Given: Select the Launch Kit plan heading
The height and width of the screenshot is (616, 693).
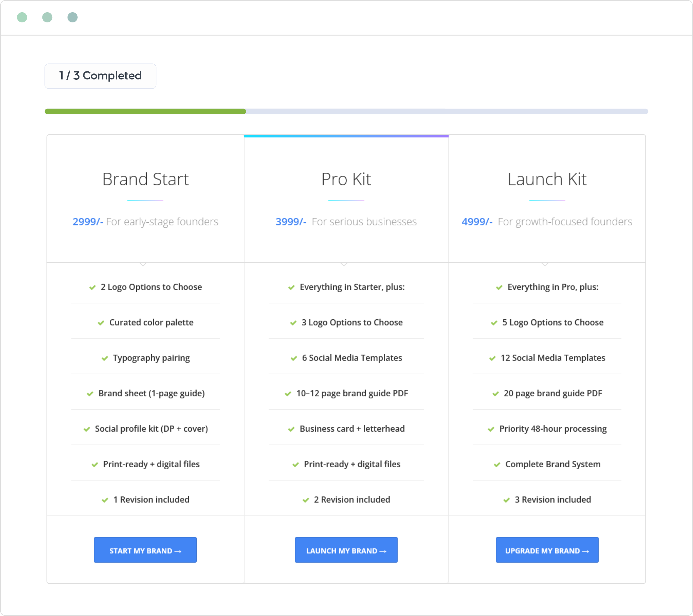Looking at the screenshot, I should pos(547,179).
